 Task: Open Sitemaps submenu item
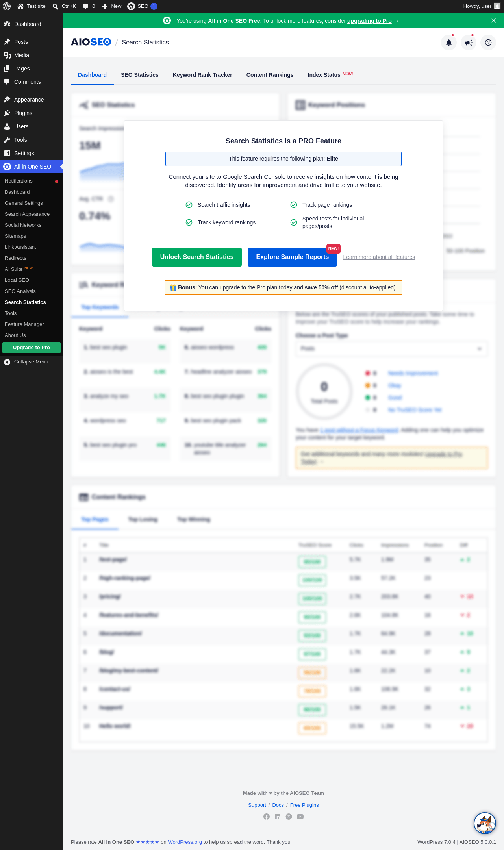(x=31, y=236)
